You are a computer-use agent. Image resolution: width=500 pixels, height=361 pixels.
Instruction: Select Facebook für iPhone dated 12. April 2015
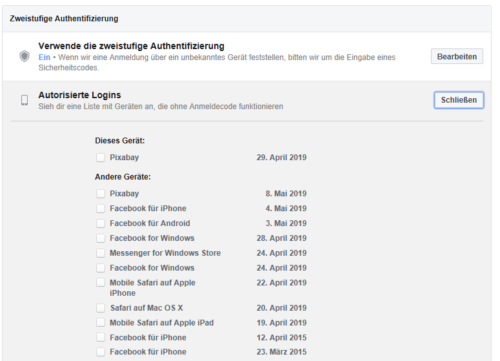[100, 337]
